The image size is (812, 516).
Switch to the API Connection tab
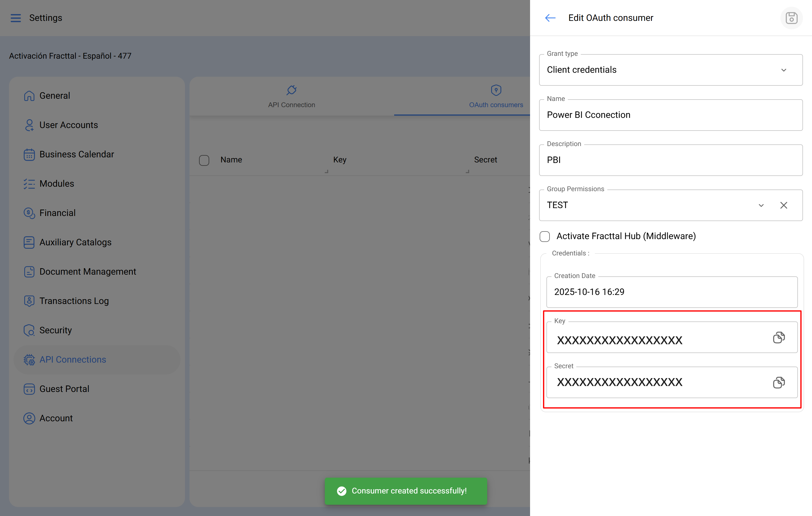[x=291, y=97]
